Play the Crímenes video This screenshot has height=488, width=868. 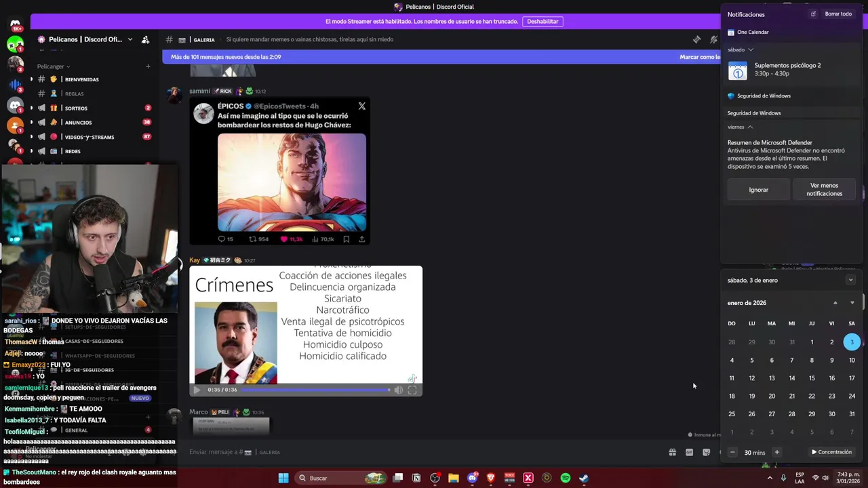click(x=197, y=390)
